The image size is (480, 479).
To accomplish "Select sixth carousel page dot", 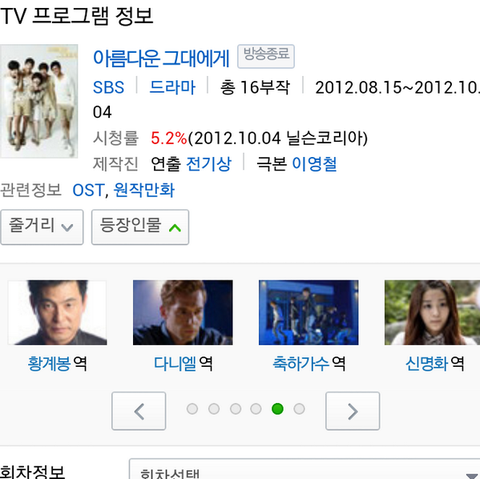I will [x=299, y=409].
